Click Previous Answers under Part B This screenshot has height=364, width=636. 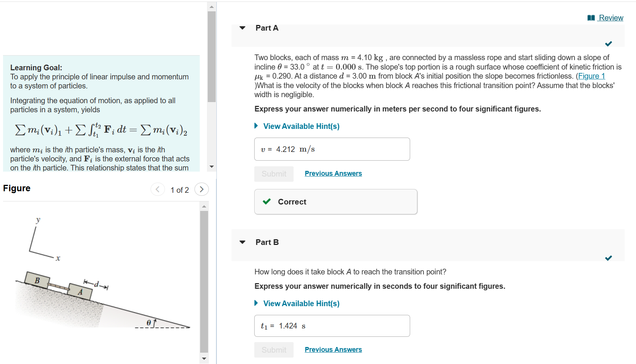pos(333,349)
